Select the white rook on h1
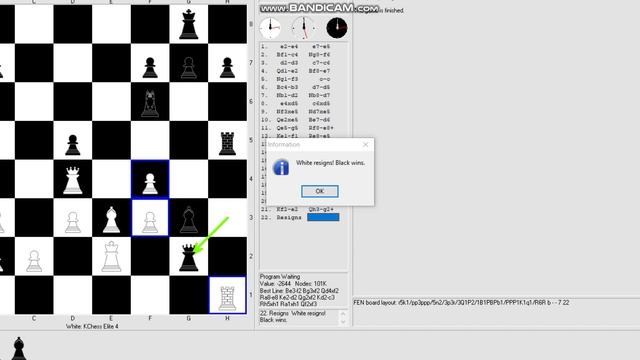This screenshot has width=640, height=360. [227, 298]
